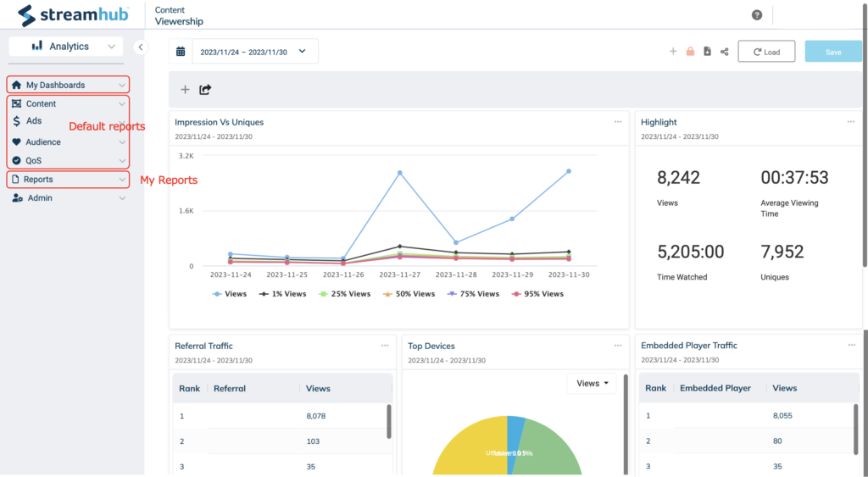This screenshot has width=868, height=477.
Task: Click the Save button
Action: point(833,52)
